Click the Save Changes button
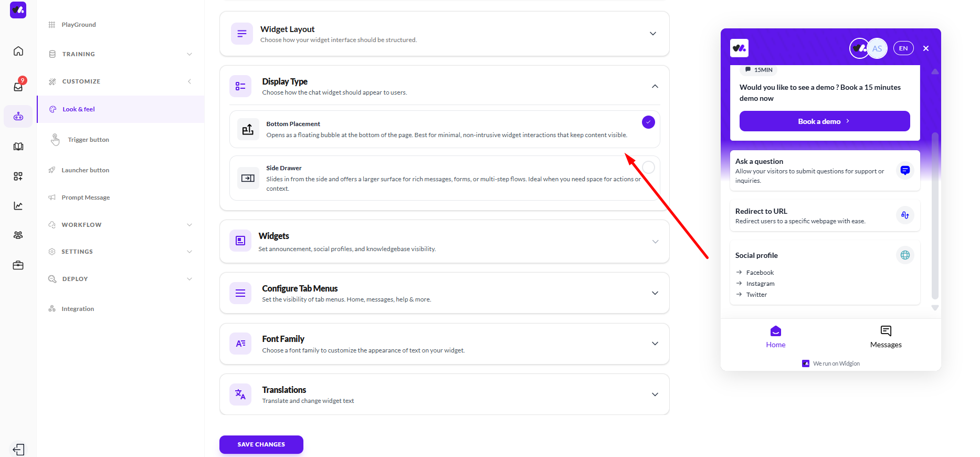The image size is (980, 457). (261, 444)
